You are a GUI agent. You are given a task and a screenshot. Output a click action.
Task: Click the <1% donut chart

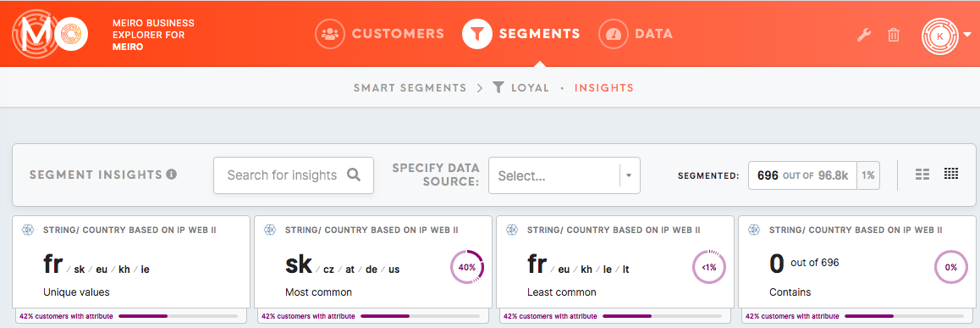click(x=709, y=267)
